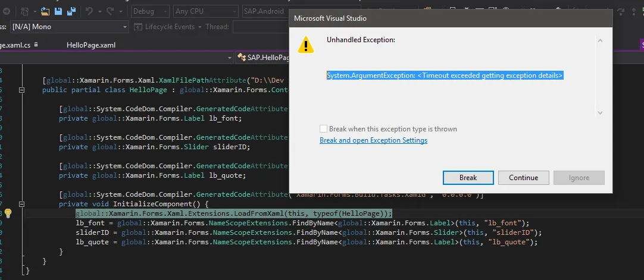Click the lightbulb quick actions icon
Screen dimensions: 644x280
(8, 213)
